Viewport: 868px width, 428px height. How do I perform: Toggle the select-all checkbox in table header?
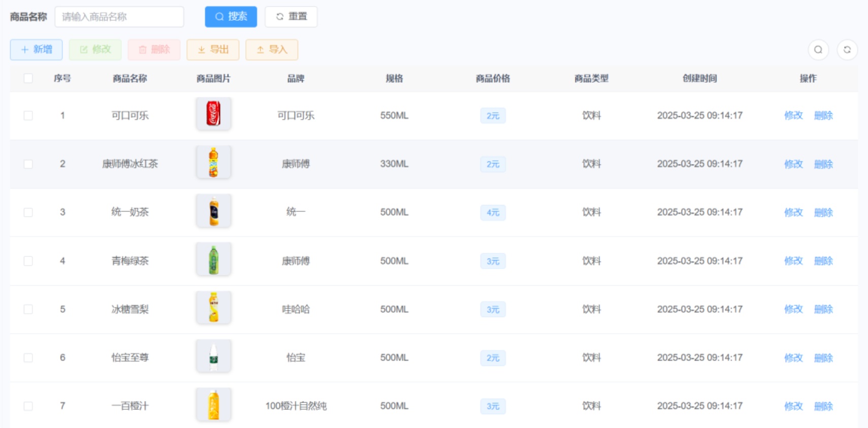(x=28, y=78)
